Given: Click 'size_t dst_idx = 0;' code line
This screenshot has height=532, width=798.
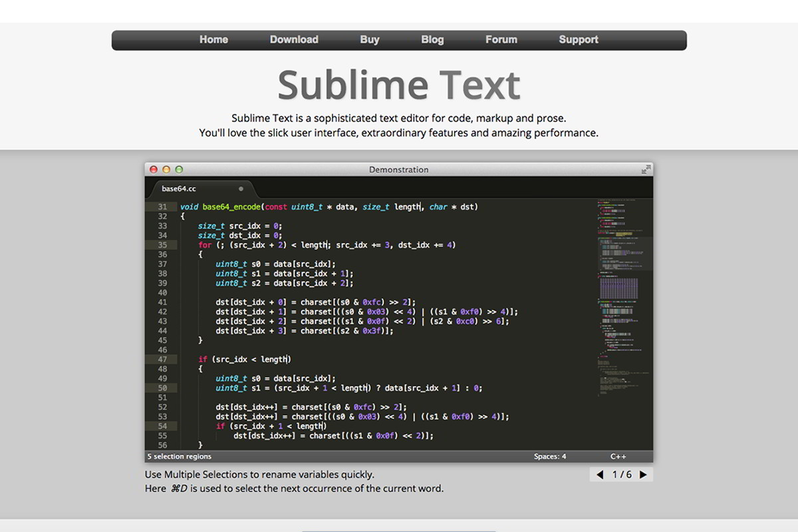Looking at the screenshot, I should (x=240, y=235).
